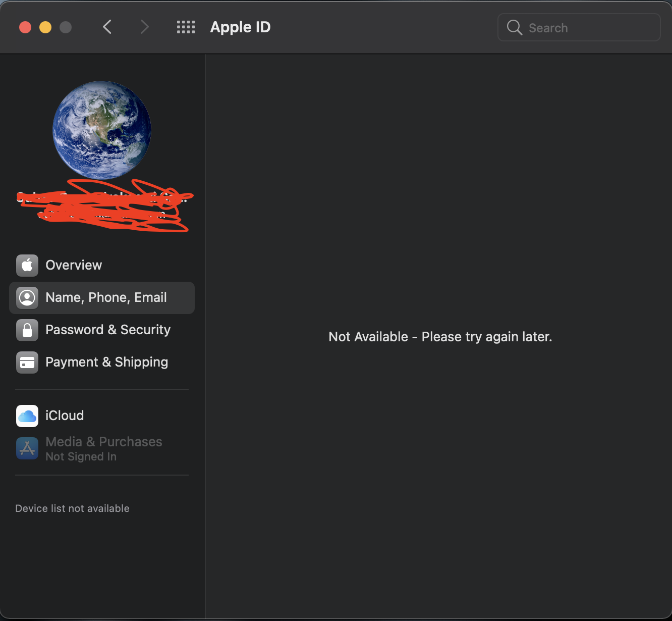Click the credit card Payment & Shipping icon
This screenshot has height=621, width=672.
pyautogui.click(x=27, y=362)
